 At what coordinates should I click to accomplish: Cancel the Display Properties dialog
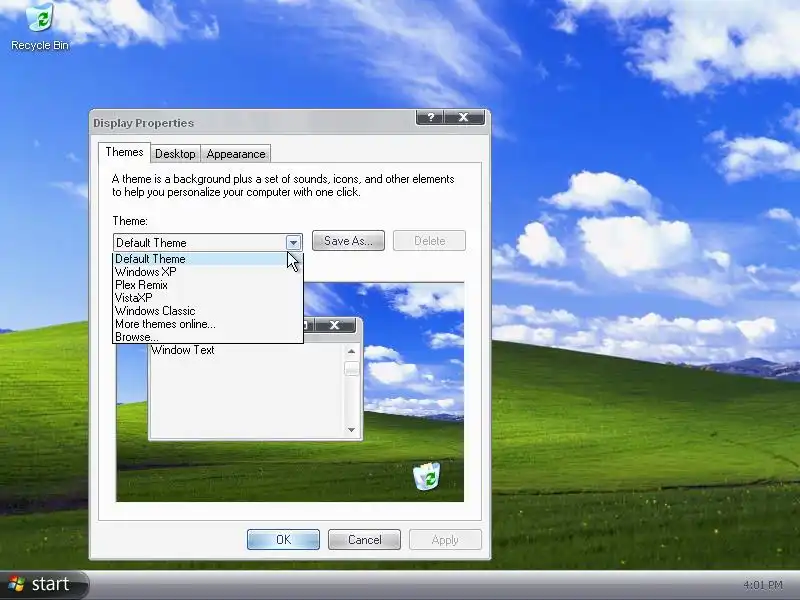tap(364, 540)
